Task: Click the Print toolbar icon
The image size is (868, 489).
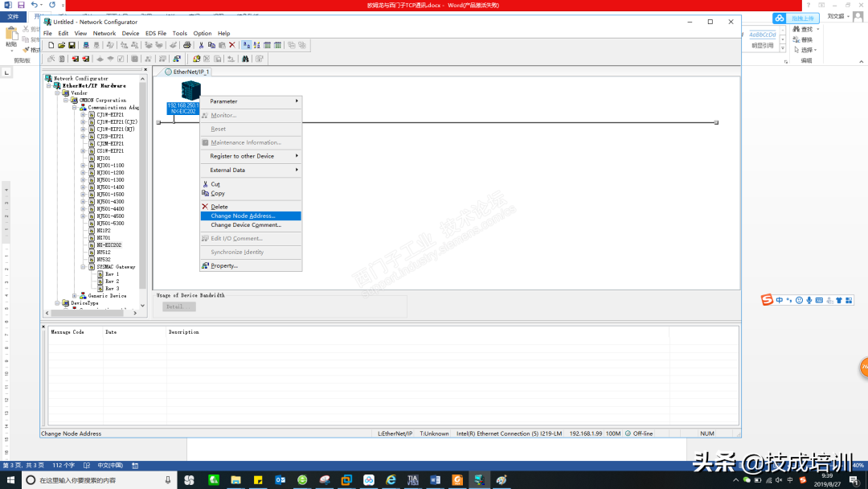Action: 187,45
